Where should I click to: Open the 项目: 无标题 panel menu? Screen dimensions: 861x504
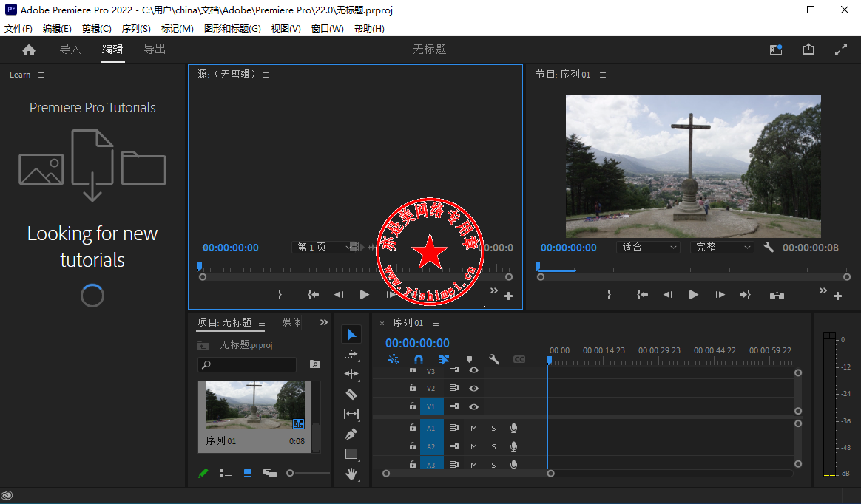(261, 323)
